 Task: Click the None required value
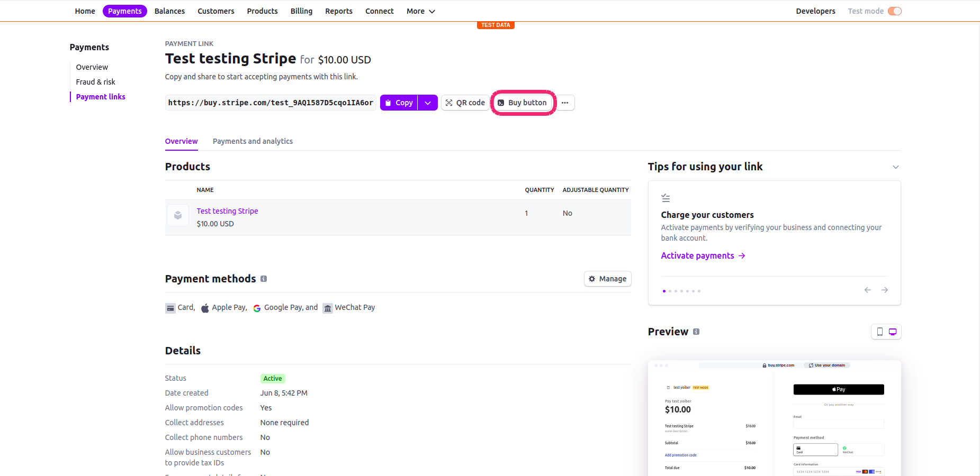click(x=284, y=423)
